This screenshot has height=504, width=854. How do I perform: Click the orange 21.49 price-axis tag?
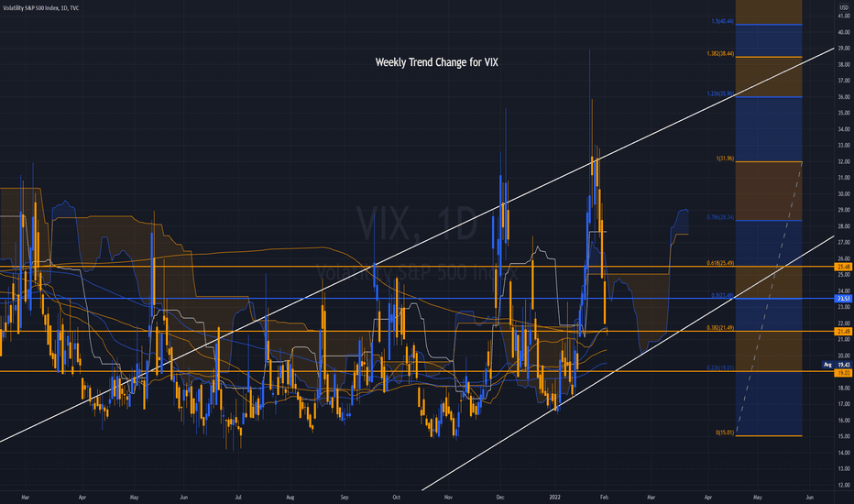(844, 332)
